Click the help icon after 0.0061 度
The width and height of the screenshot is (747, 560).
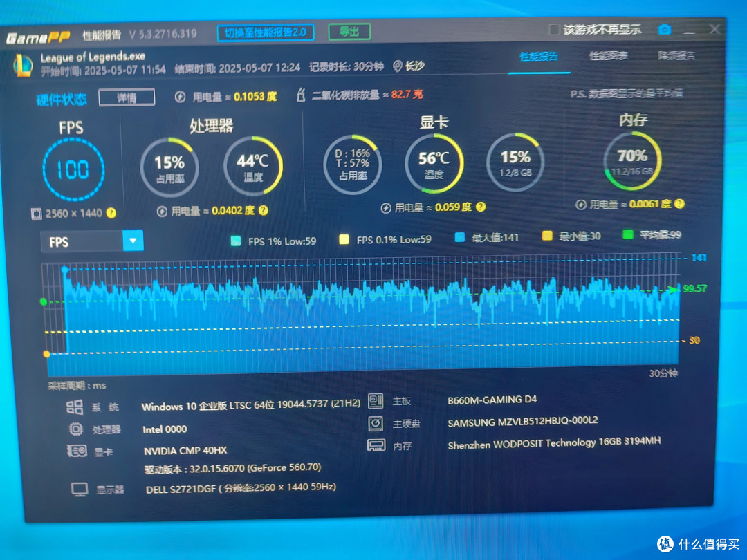click(x=679, y=204)
